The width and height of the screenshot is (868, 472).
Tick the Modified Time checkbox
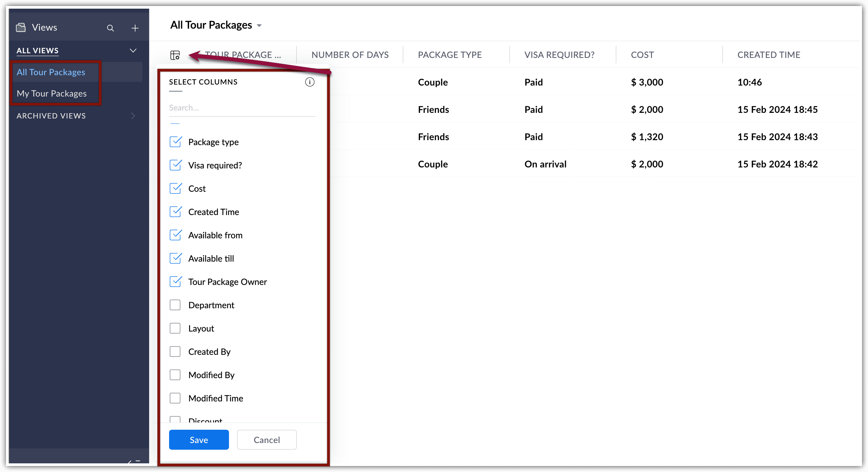[x=175, y=398]
